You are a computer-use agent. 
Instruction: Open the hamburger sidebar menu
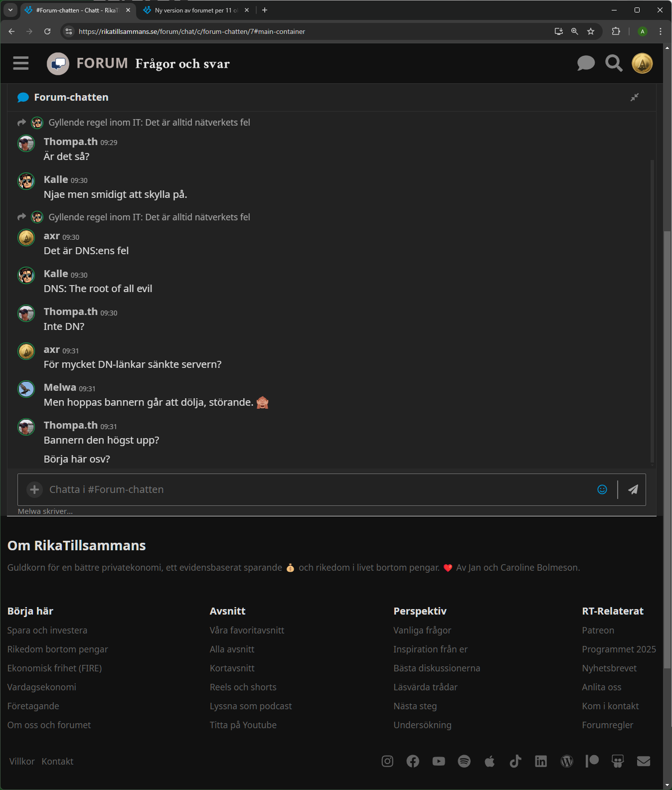pyautogui.click(x=20, y=63)
